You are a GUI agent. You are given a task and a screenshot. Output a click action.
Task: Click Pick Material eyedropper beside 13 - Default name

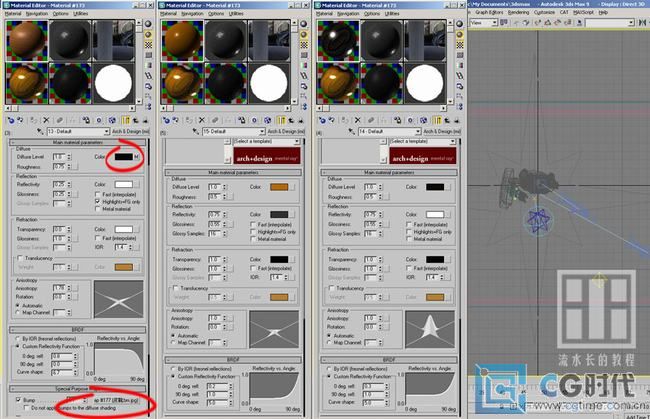40,131
